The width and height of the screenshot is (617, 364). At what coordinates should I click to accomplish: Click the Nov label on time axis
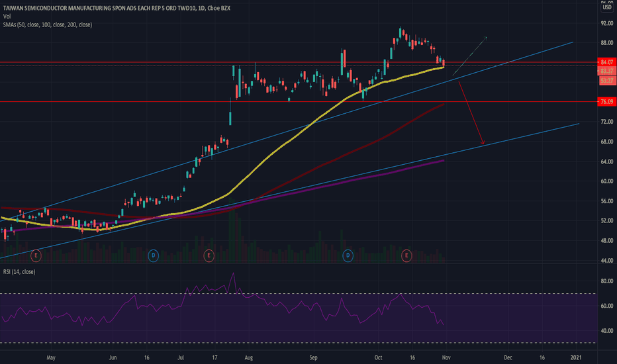point(446,357)
